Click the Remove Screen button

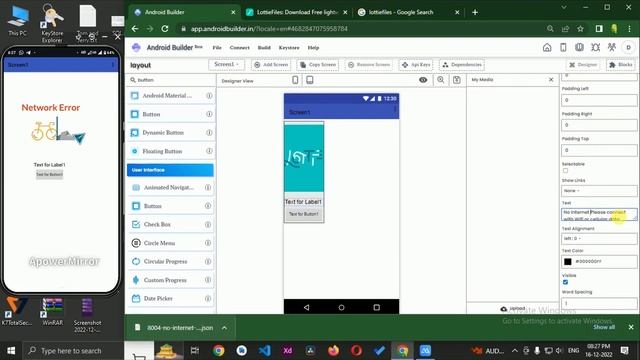(x=369, y=64)
